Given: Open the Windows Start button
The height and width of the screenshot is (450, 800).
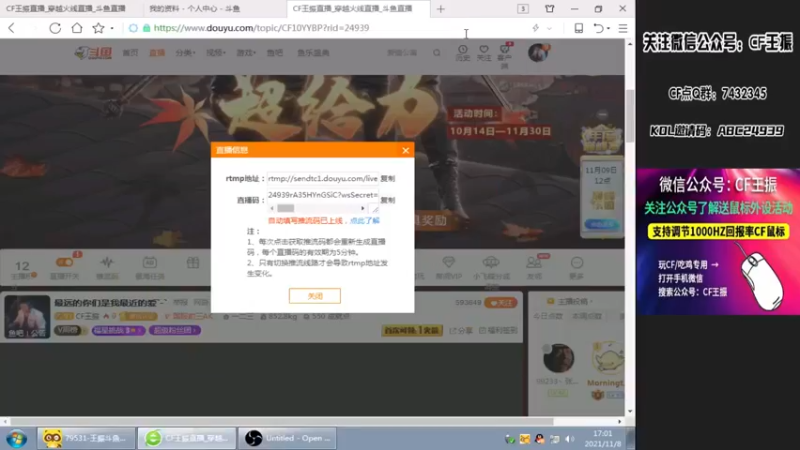Looking at the screenshot, I should [17, 438].
